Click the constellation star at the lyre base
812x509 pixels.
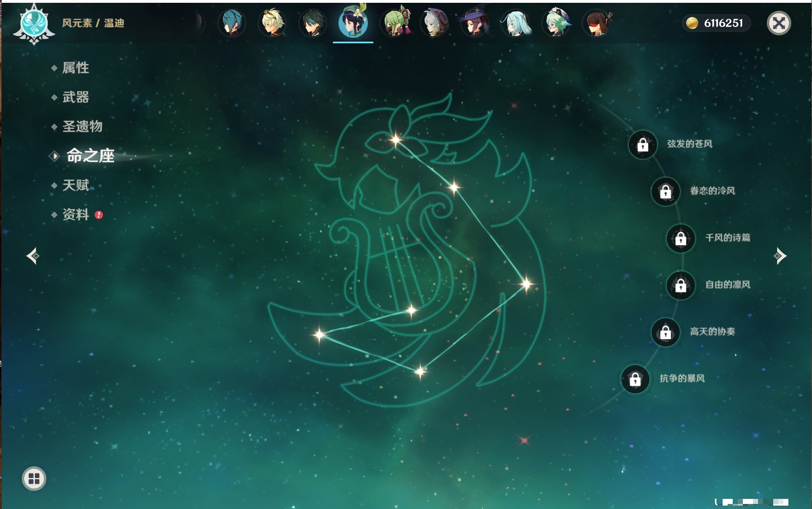tap(412, 310)
